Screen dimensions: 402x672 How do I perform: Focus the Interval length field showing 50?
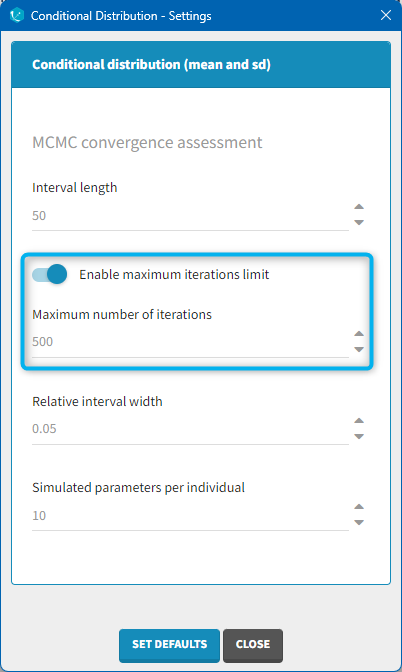pos(190,216)
